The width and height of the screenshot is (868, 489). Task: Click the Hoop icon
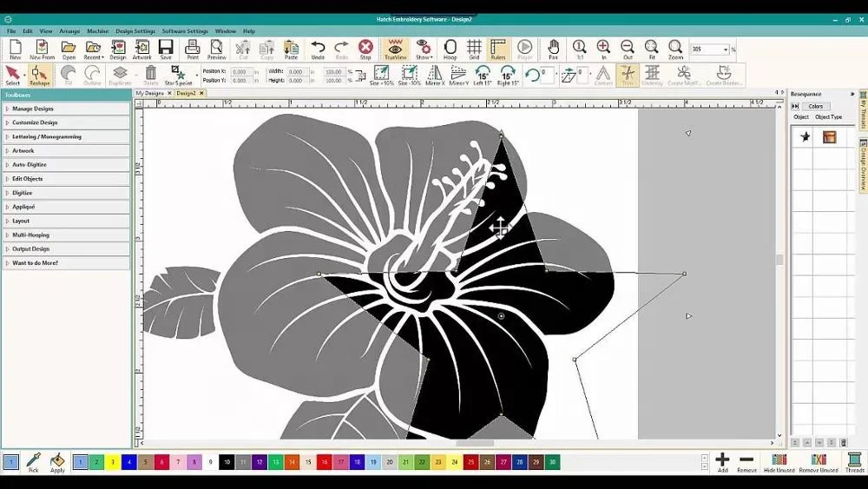(450, 49)
